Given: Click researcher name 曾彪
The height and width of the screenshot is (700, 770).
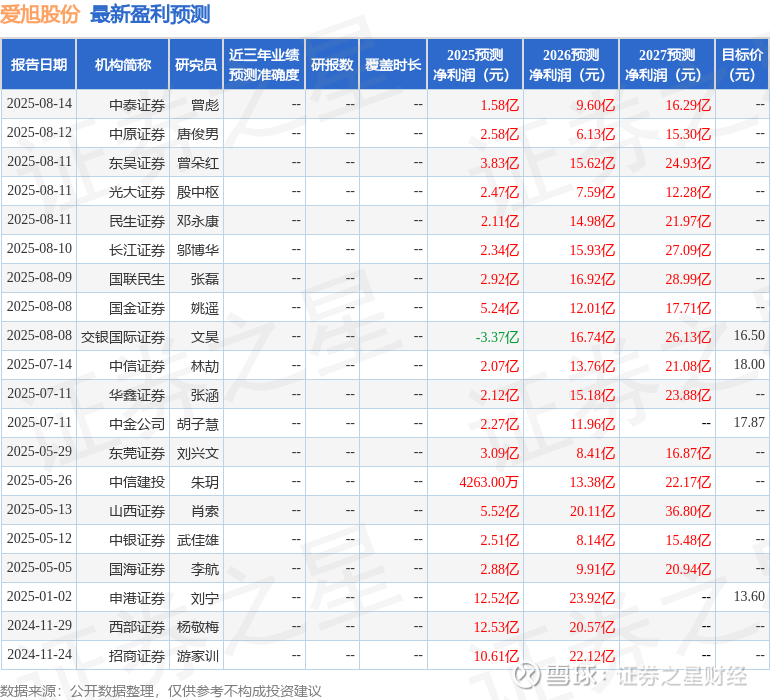Looking at the screenshot, I should [205, 105].
